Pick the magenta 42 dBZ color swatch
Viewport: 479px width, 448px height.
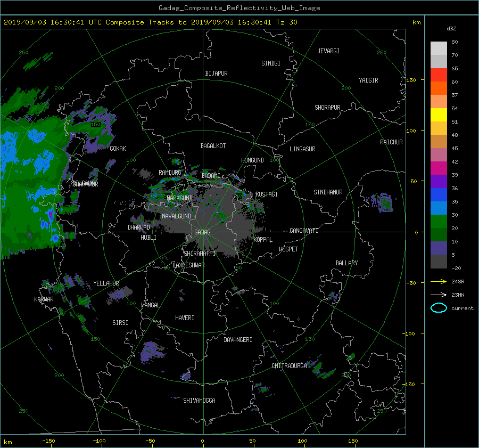pyautogui.click(x=439, y=168)
